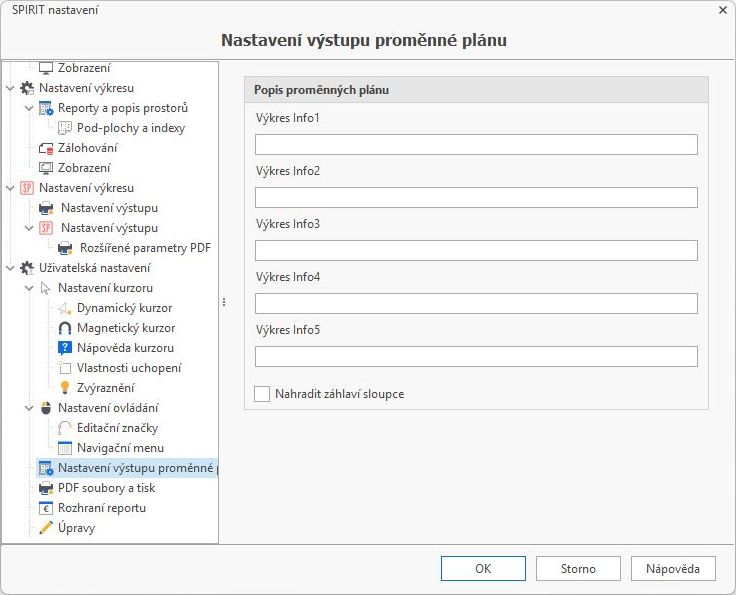736x595 pixels.
Task: Collapse the Reporty a popis prostorů node
Action: [x=29, y=108]
